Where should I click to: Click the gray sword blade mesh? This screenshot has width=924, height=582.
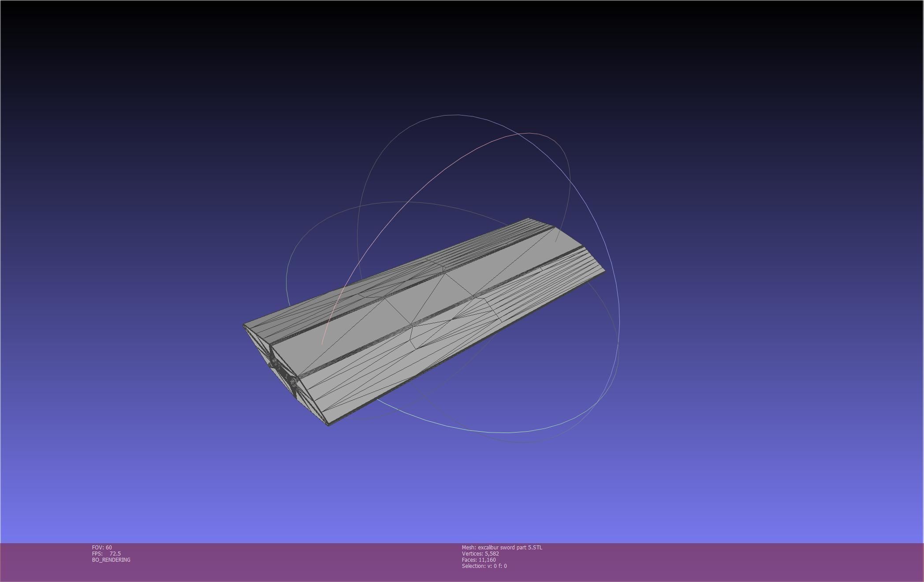tap(423, 322)
